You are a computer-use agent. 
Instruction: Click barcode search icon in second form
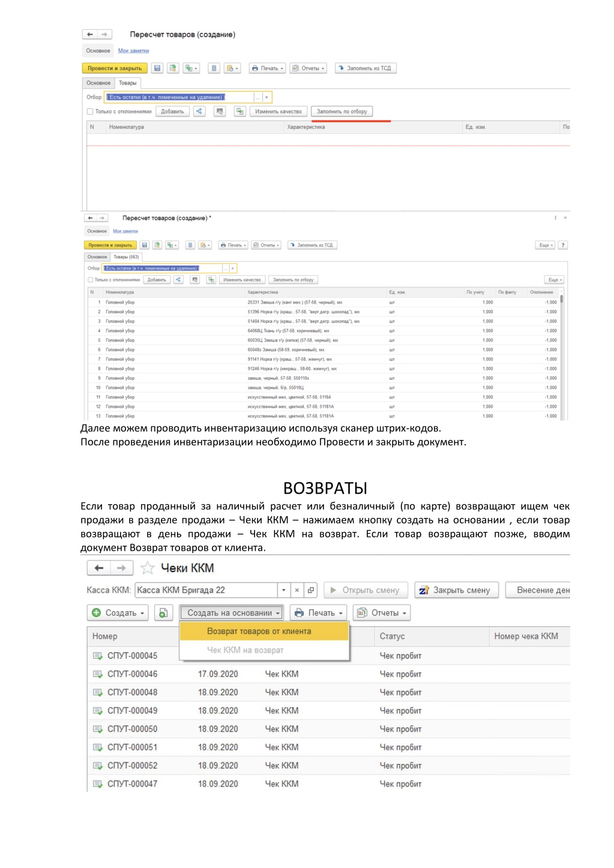pos(195,280)
